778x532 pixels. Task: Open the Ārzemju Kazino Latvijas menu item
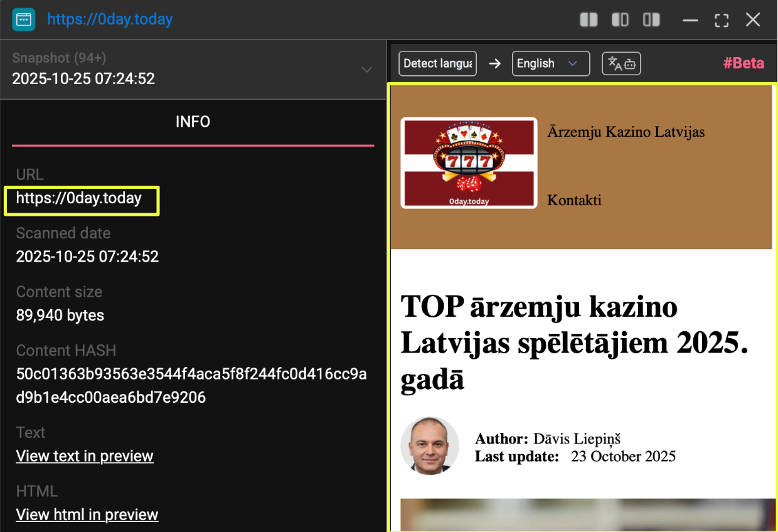point(626,132)
